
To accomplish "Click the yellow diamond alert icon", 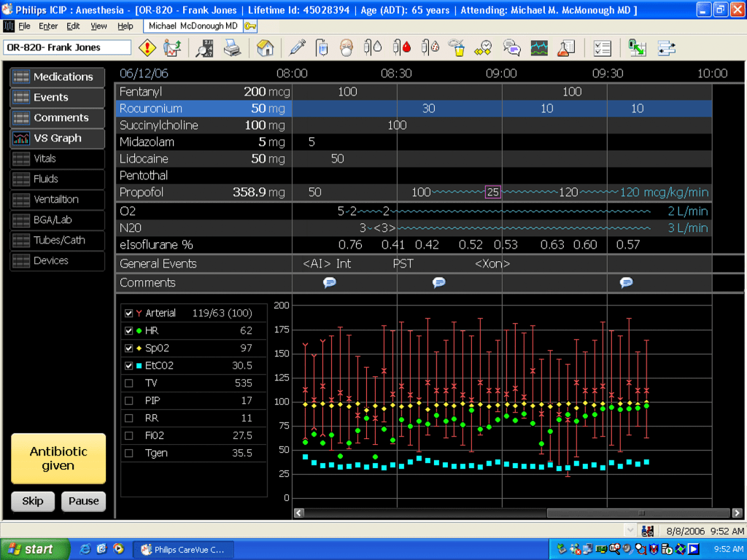I will [x=147, y=48].
